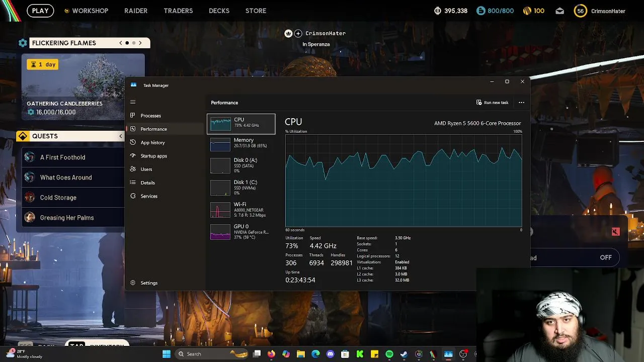The image size is (644, 362).
Task: Open the STORE tab in game
Action: tap(256, 11)
